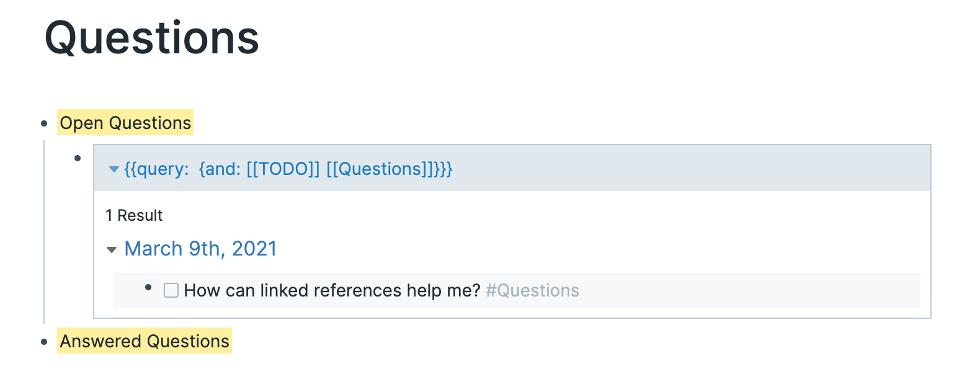This screenshot has height=392, width=980.
Task: Click the bullet beside the query block
Action: 77,157
